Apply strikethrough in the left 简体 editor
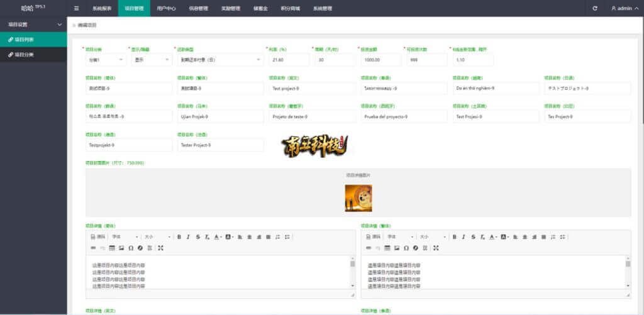The image size is (644, 315). (197, 237)
